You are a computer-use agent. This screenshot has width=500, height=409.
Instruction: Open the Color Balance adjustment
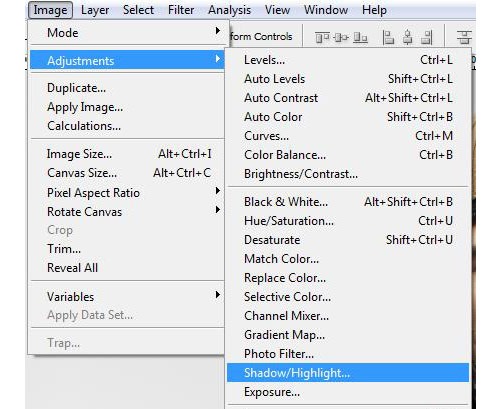tap(348, 155)
